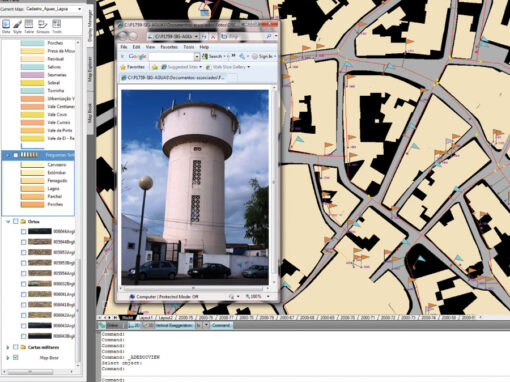Expand the Cartas militares group
510x382 pixels.
pos(8,347)
